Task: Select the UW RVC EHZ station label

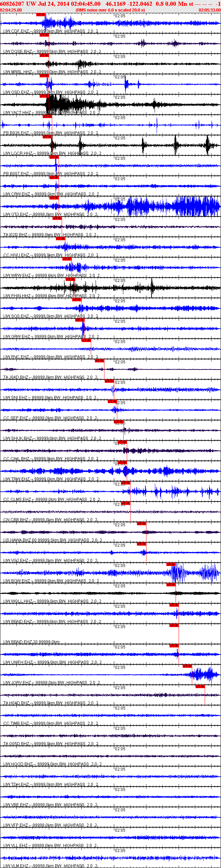Action: click(x=51, y=357)
